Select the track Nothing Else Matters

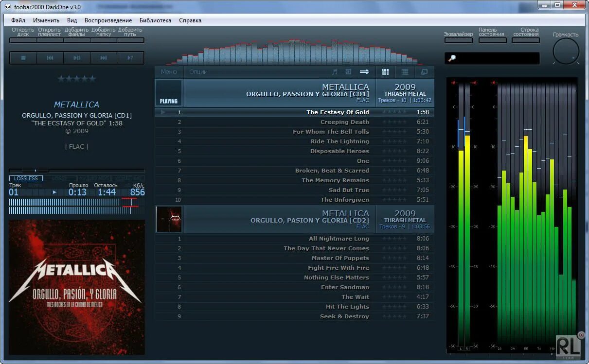point(295,277)
